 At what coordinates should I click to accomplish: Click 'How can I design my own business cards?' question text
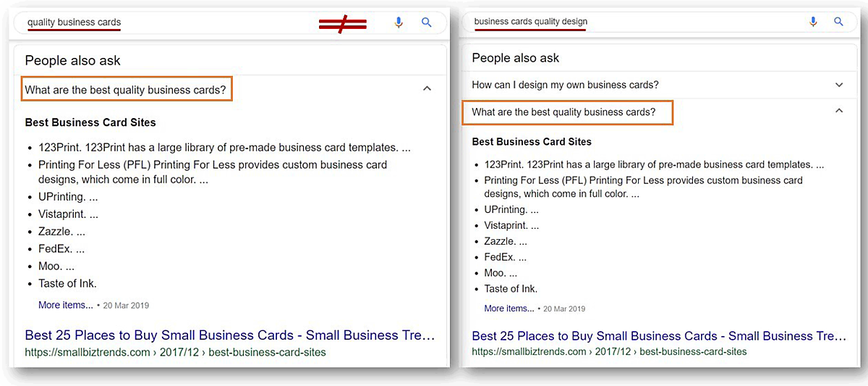point(565,85)
